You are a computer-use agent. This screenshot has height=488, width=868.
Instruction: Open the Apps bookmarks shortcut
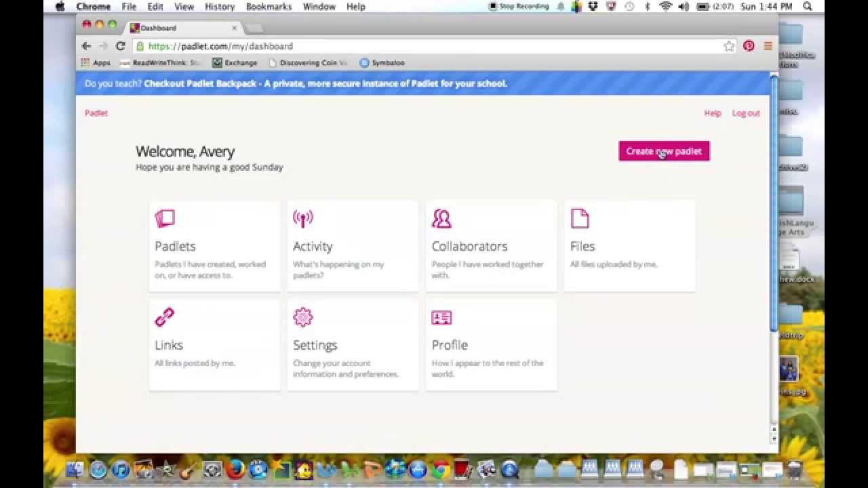(96, 62)
